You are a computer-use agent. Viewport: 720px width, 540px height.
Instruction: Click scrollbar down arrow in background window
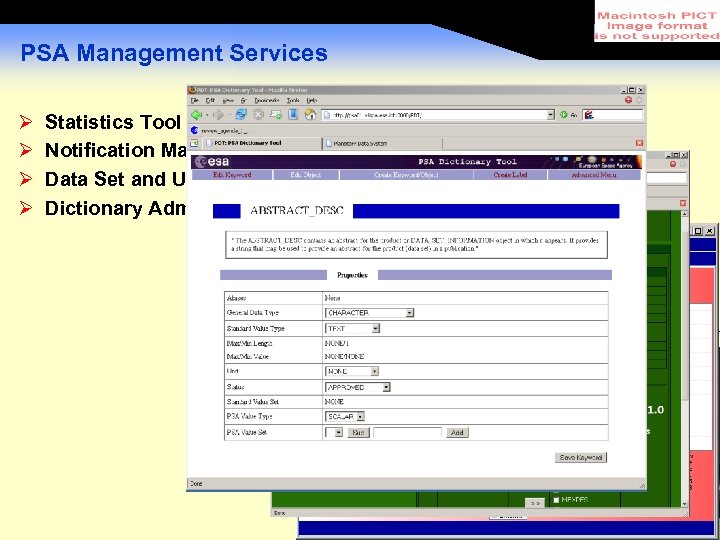tap(685, 504)
